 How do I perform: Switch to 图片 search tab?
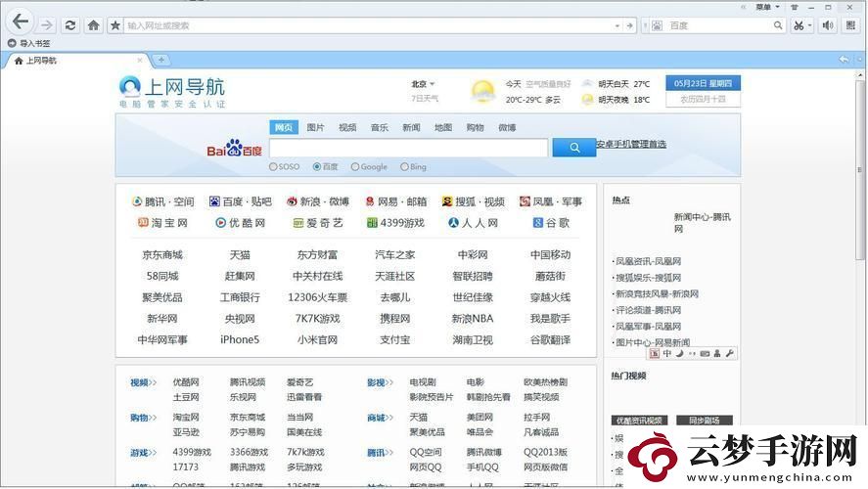tap(315, 127)
